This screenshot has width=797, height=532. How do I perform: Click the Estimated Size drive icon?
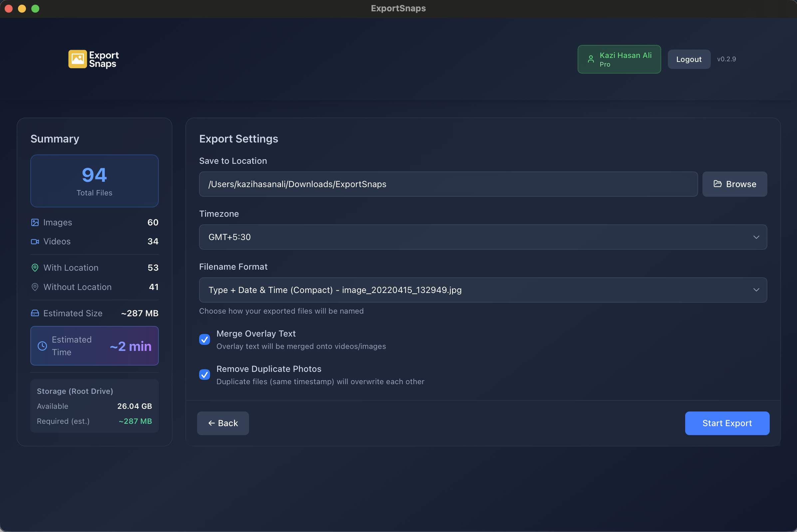pyautogui.click(x=35, y=313)
